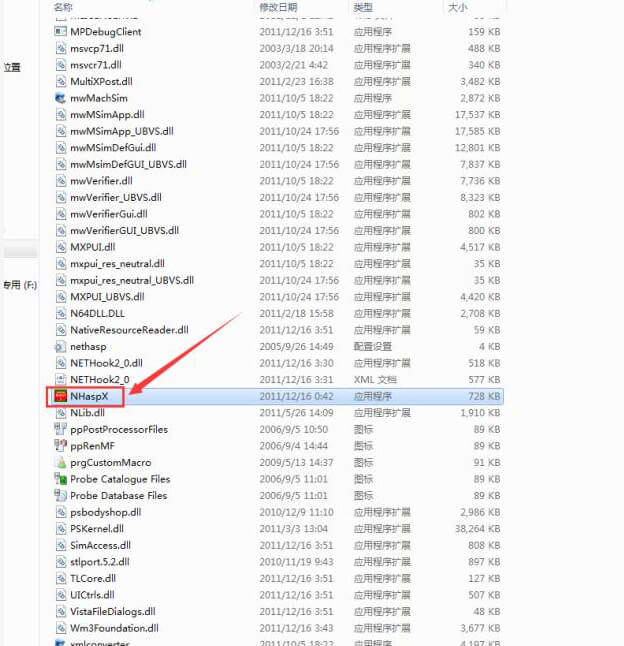The image size is (624, 646).
Task: Click the 12,801 KB size value
Action: point(478,148)
